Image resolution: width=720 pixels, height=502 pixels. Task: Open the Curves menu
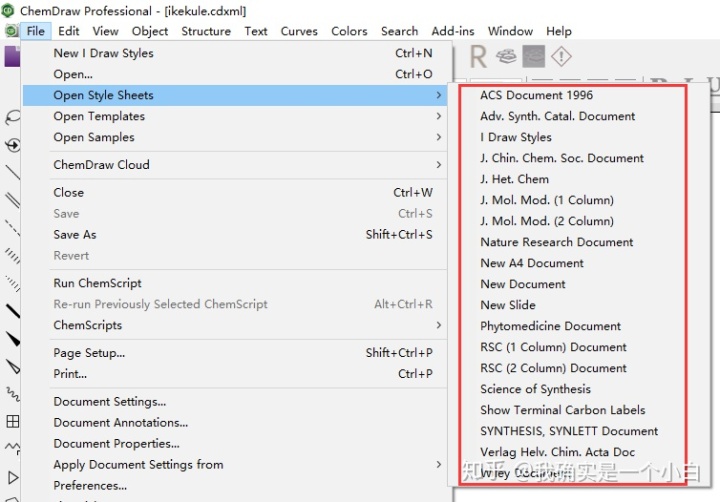299,31
